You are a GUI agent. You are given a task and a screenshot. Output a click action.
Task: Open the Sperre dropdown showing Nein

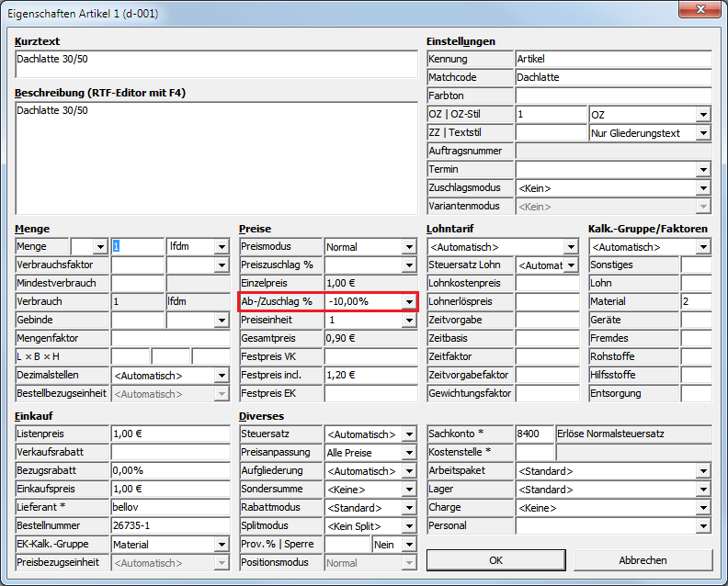click(x=409, y=545)
